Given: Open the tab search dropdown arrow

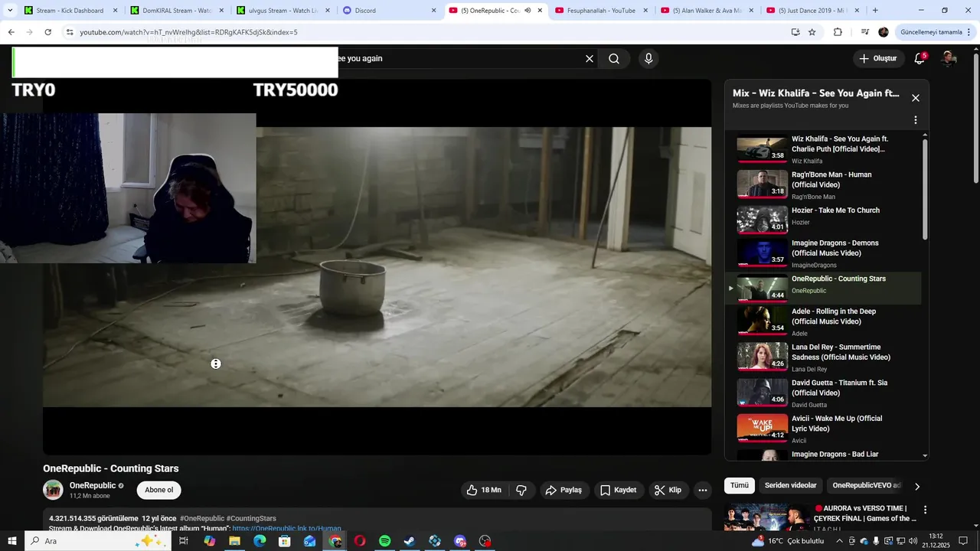Looking at the screenshot, I should 10,10.
